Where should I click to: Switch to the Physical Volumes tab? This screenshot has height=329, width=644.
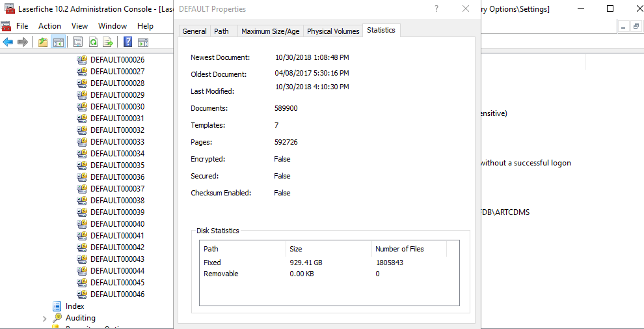click(x=333, y=31)
